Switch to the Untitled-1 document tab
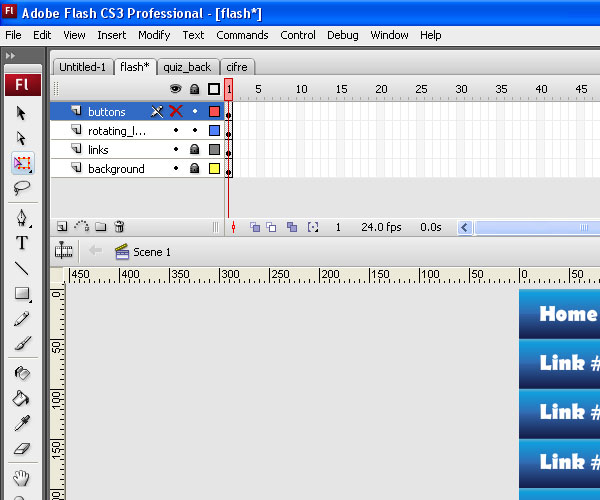 pyautogui.click(x=83, y=67)
